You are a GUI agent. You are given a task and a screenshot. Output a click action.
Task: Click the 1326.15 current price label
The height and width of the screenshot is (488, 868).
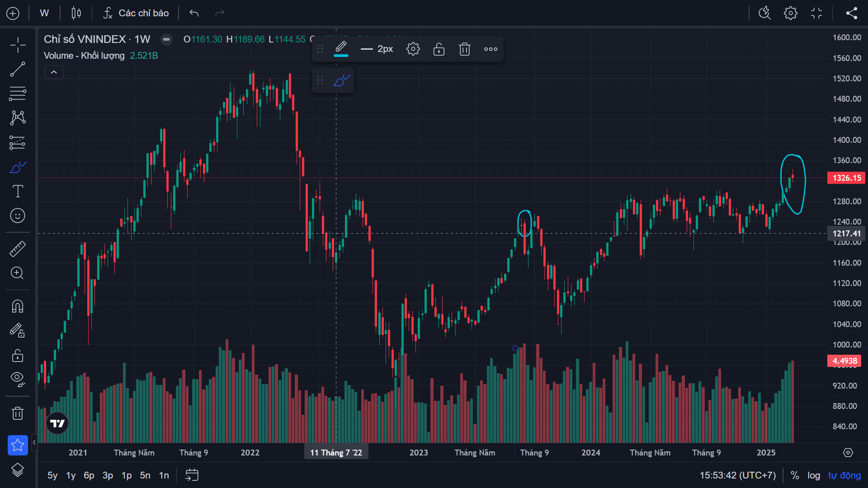point(846,178)
